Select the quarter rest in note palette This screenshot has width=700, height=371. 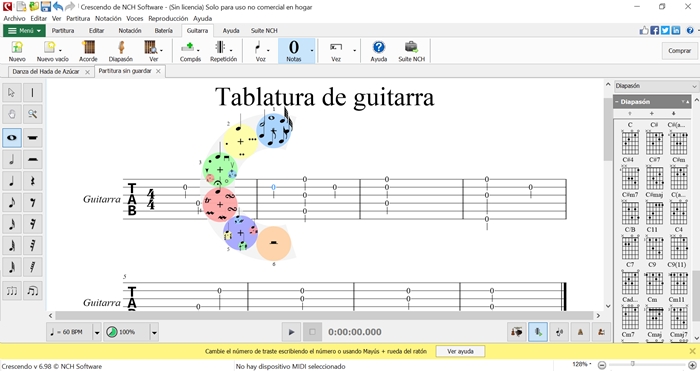coord(33,181)
